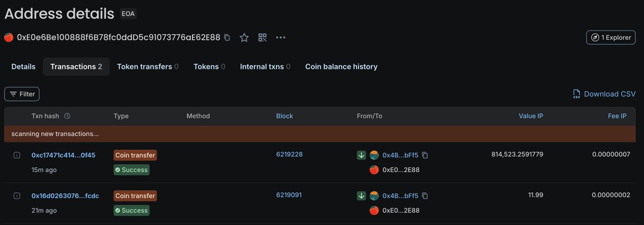Screen dimensions: 644x225
Task: Open Coin balance history tab
Action: pyautogui.click(x=341, y=67)
